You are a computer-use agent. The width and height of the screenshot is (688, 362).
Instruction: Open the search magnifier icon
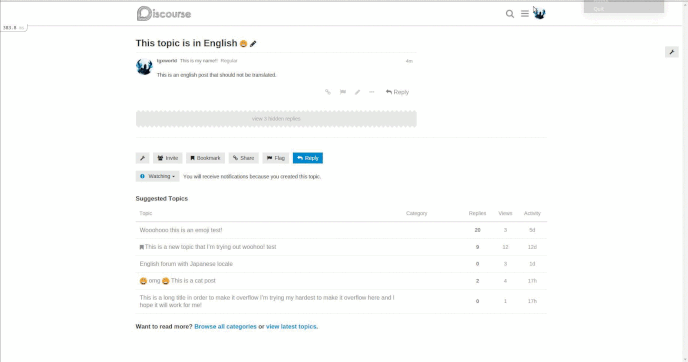(x=509, y=14)
